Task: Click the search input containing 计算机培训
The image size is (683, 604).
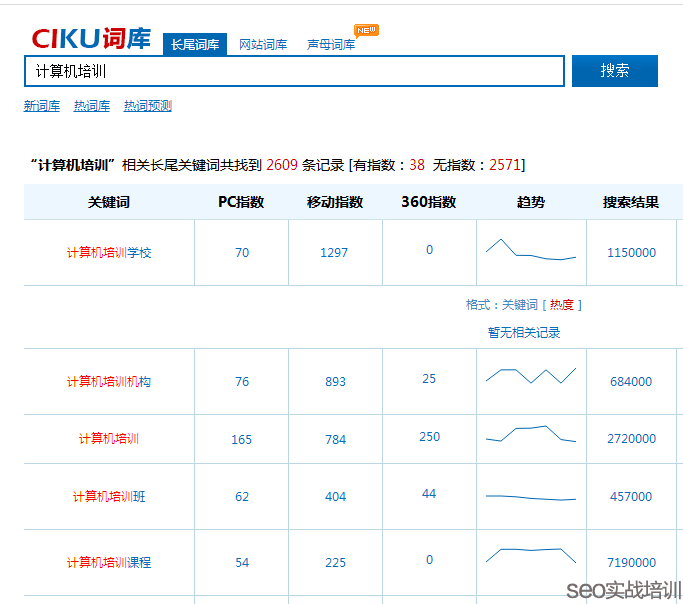Action: pos(294,71)
